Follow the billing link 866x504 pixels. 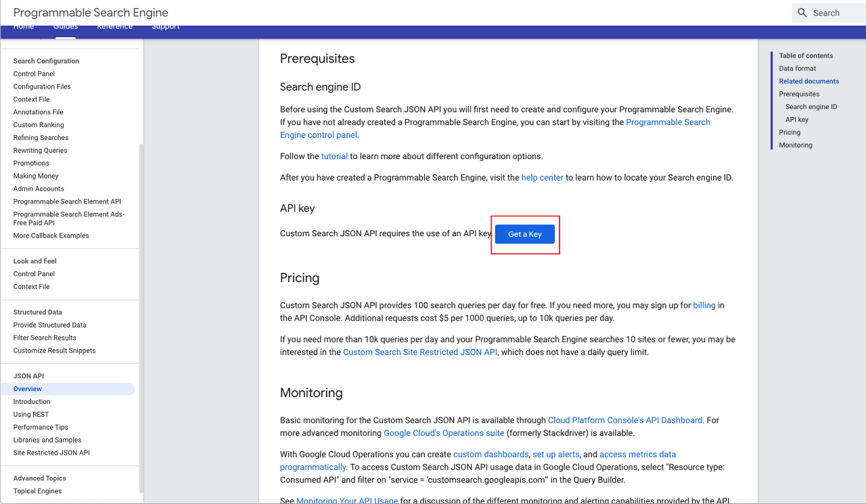coord(704,306)
